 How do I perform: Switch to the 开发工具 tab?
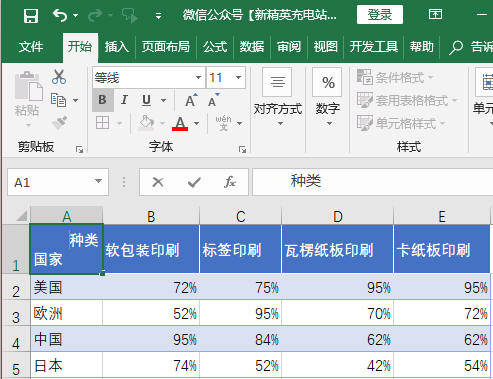(374, 47)
